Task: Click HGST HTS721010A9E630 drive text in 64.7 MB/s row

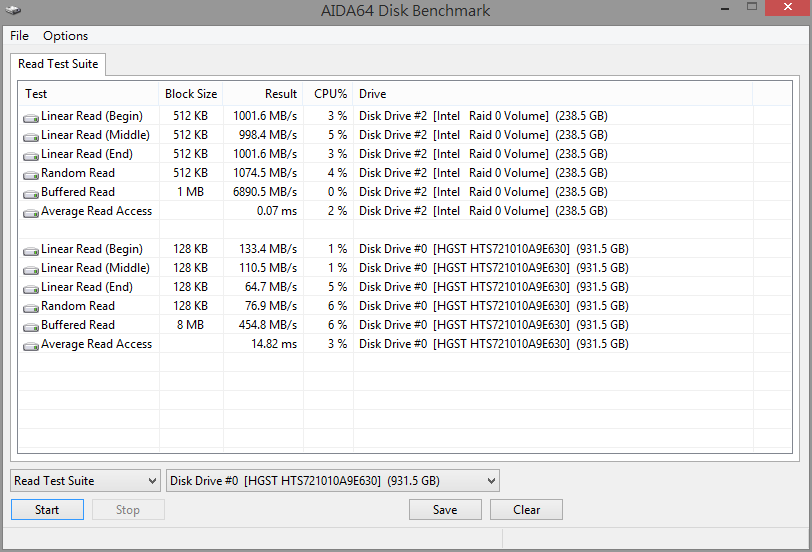Action: [x=494, y=287]
